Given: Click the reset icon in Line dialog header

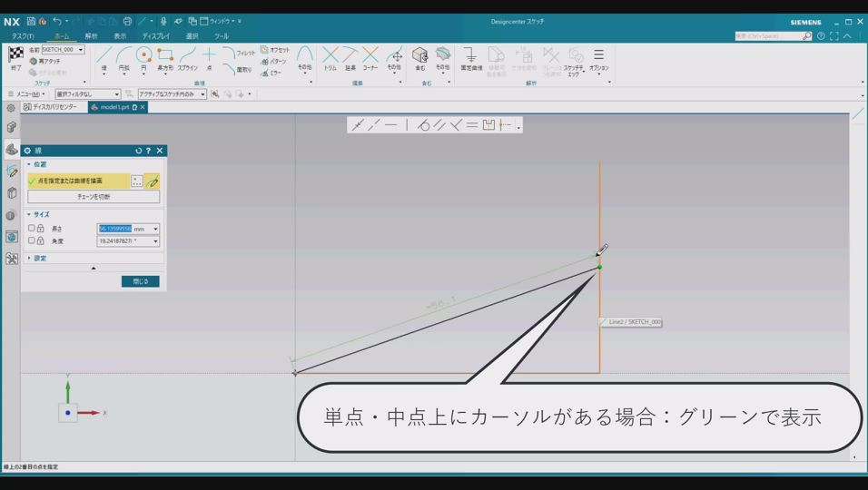Looking at the screenshot, I should point(138,151).
